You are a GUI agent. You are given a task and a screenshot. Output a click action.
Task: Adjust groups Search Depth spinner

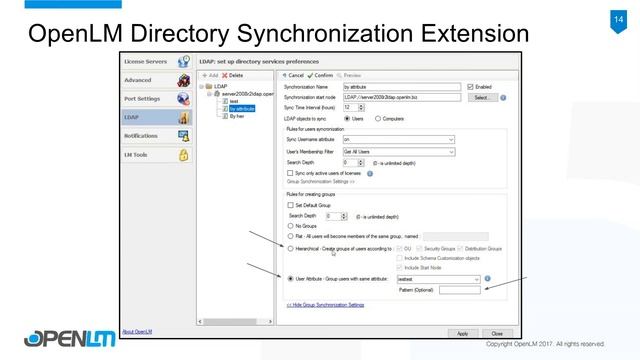(344, 216)
